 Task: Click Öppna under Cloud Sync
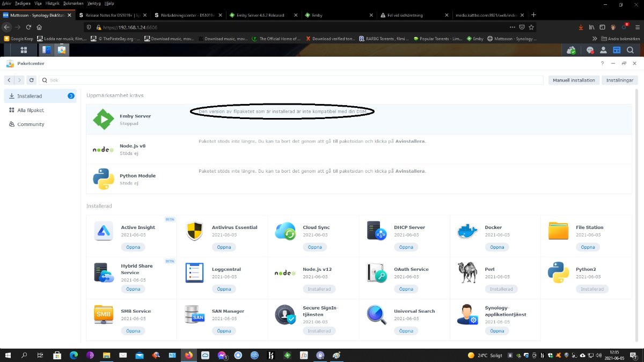tap(315, 247)
